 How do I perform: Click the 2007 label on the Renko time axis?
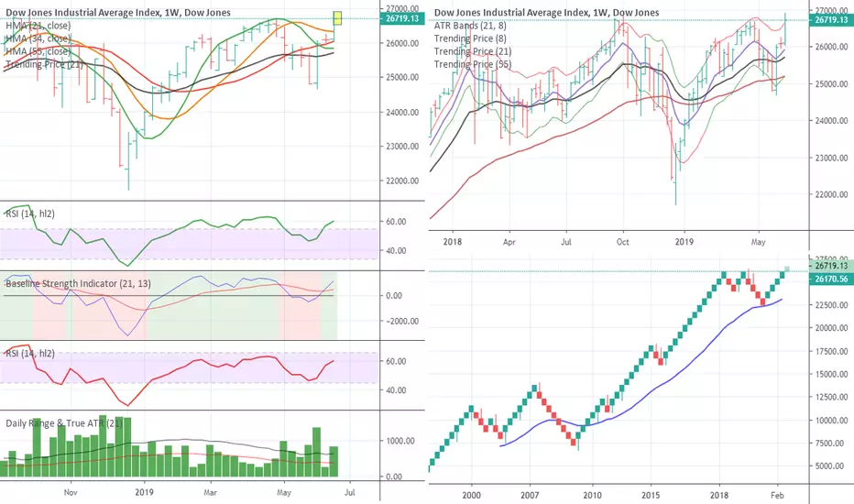[x=530, y=495]
